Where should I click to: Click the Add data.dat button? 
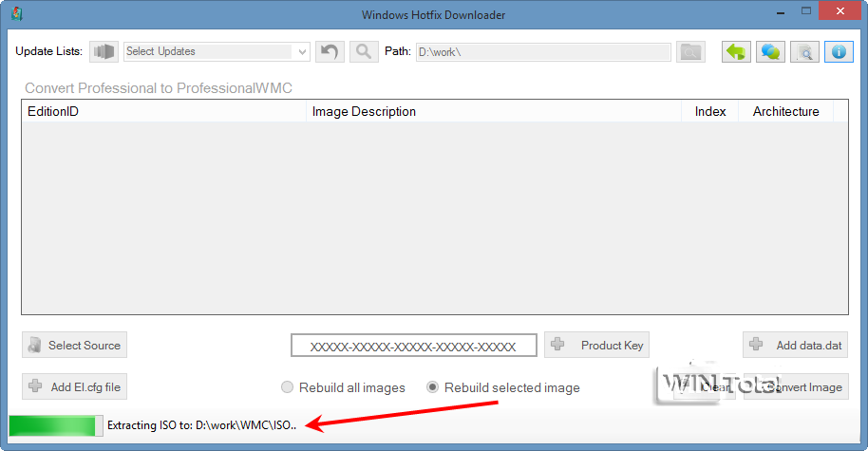796,345
